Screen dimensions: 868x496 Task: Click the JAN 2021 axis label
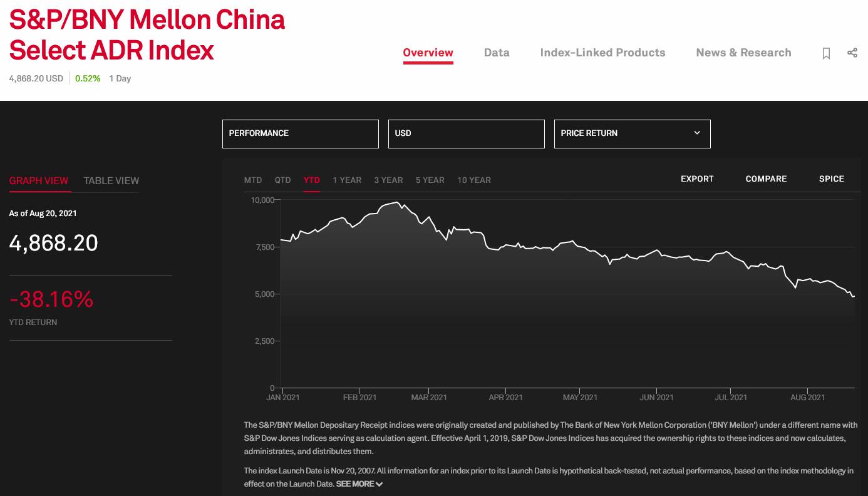point(283,397)
